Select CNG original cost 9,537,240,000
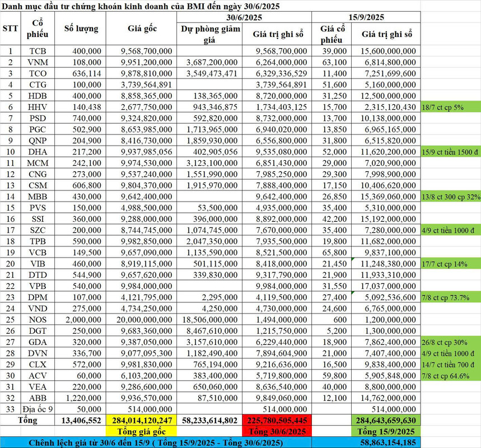Screen dimensions: 481x448 point(142,174)
